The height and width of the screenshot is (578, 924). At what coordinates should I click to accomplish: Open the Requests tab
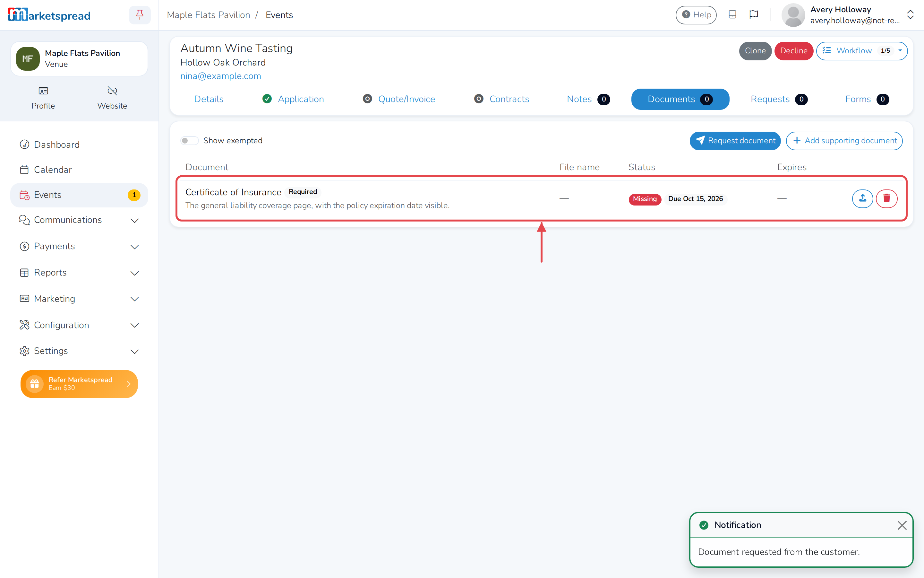coord(779,99)
